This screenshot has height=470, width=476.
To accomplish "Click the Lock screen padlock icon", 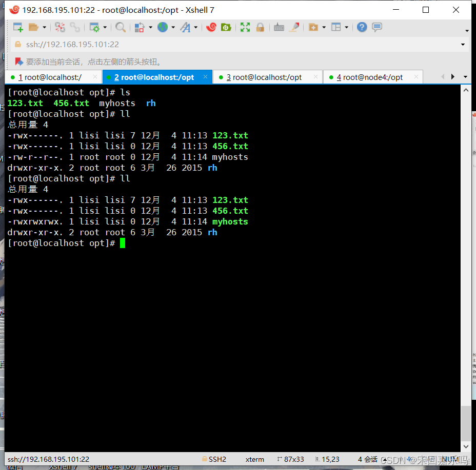I will tap(260, 27).
